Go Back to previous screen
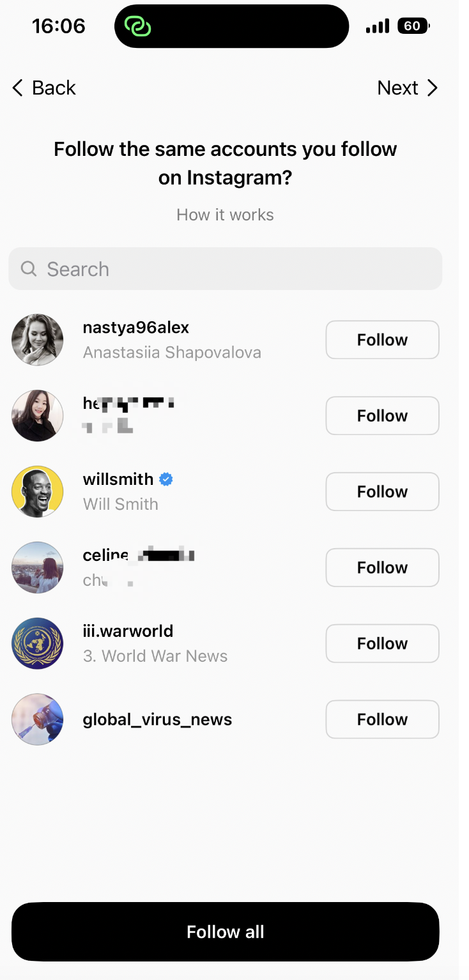Image resolution: width=469 pixels, height=980 pixels. click(43, 88)
